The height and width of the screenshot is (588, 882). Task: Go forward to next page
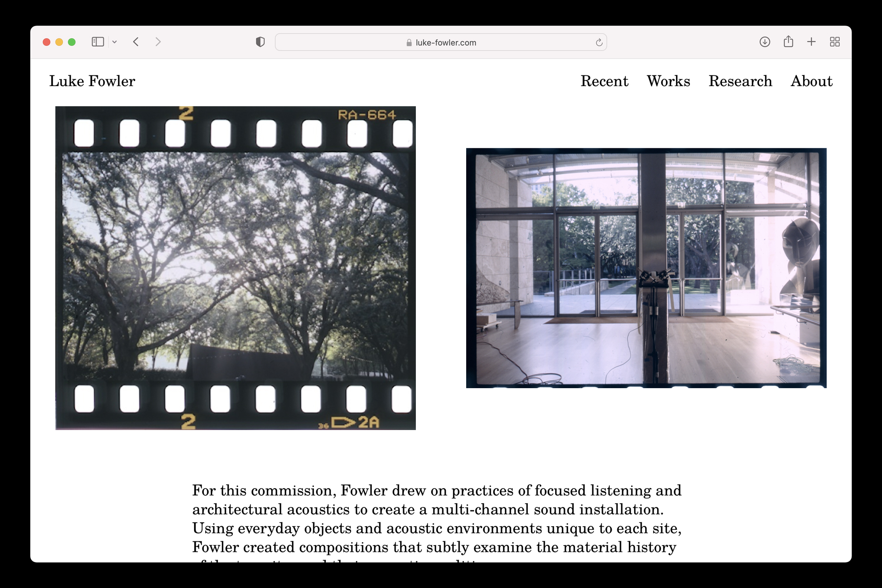158,42
